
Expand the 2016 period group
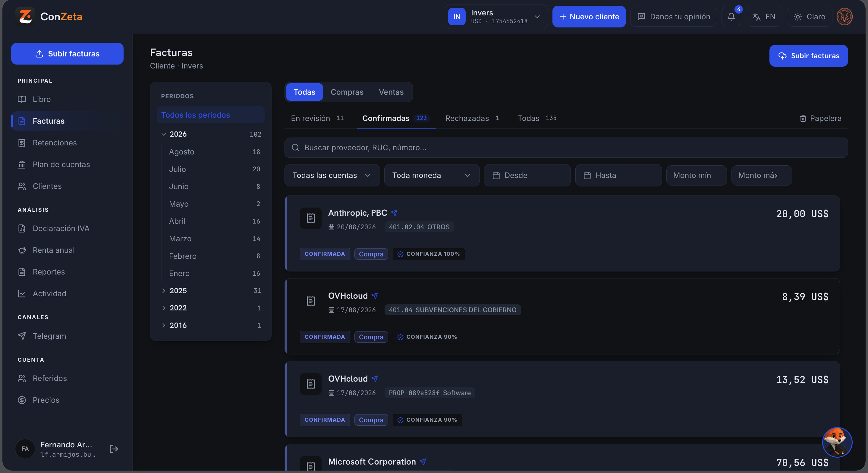click(x=164, y=325)
